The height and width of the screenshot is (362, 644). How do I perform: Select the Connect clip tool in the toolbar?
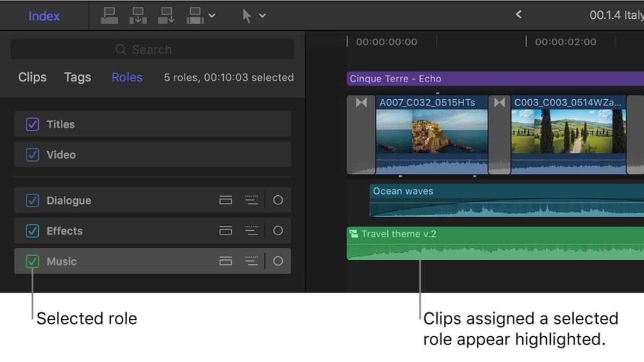tap(109, 15)
